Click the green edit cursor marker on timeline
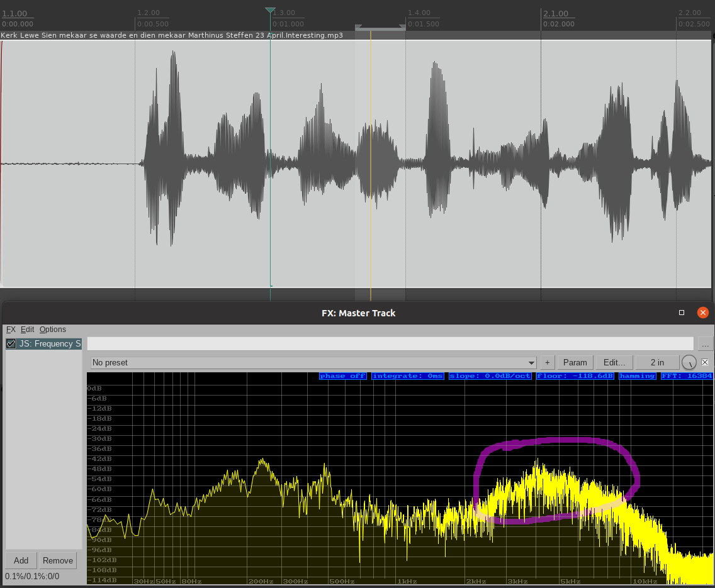 (x=270, y=11)
